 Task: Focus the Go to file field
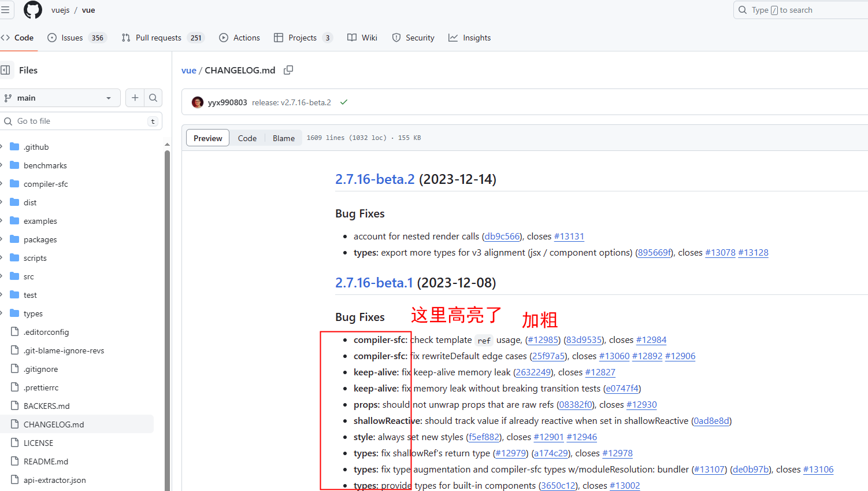click(x=81, y=121)
